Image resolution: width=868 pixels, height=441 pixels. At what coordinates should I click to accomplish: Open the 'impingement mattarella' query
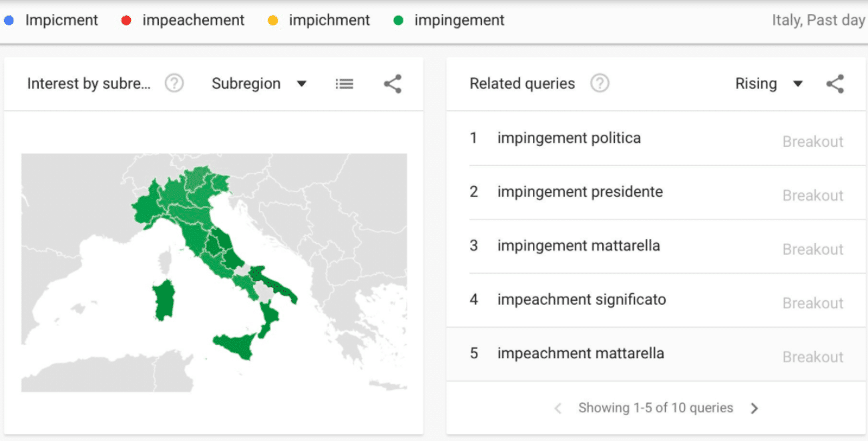(578, 246)
